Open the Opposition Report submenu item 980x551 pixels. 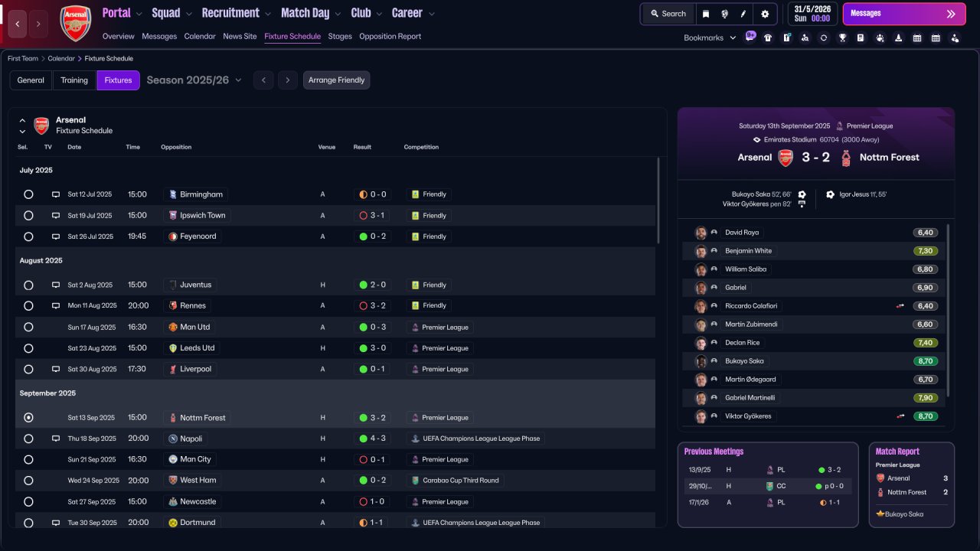click(x=390, y=36)
